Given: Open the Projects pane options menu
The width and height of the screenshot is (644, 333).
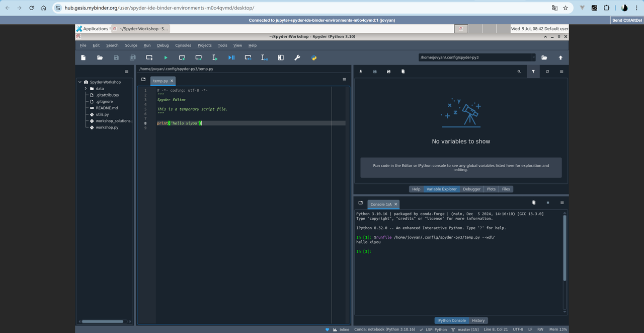Looking at the screenshot, I should click(127, 72).
